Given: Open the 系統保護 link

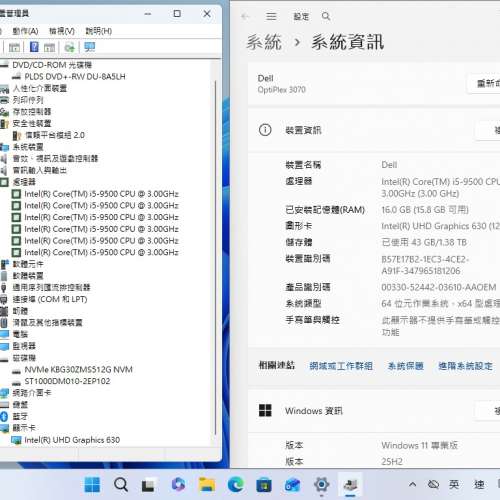Looking at the screenshot, I should tap(406, 366).
